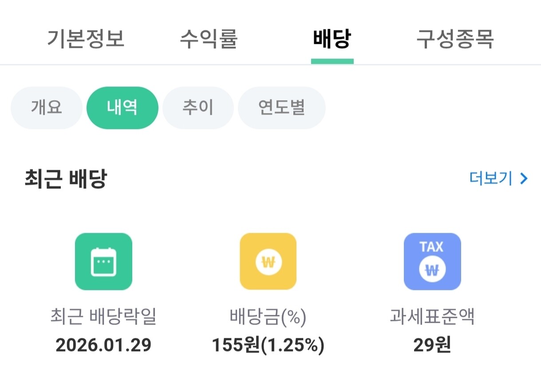Click the blue TAX icon
This screenshot has height=392, width=541.
(432, 261)
